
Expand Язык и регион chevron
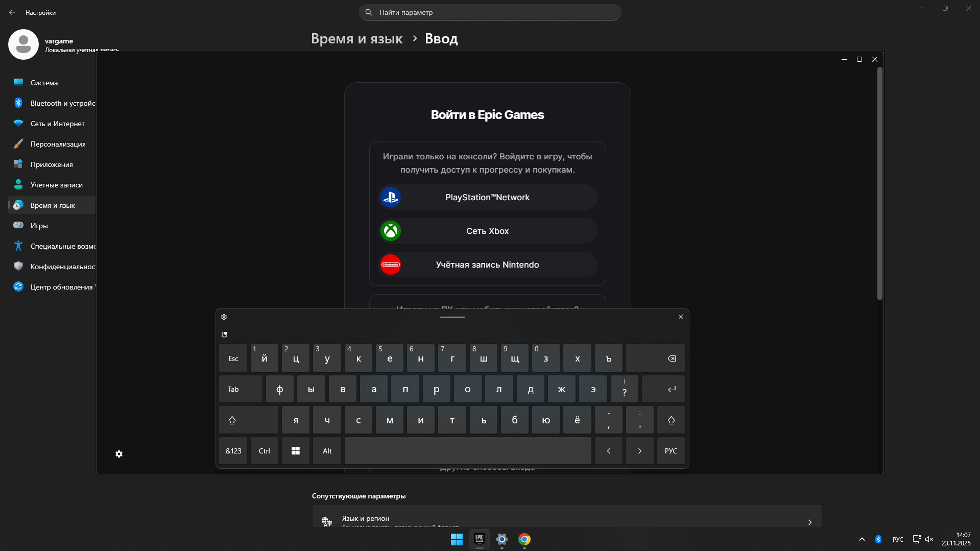click(x=810, y=522)
